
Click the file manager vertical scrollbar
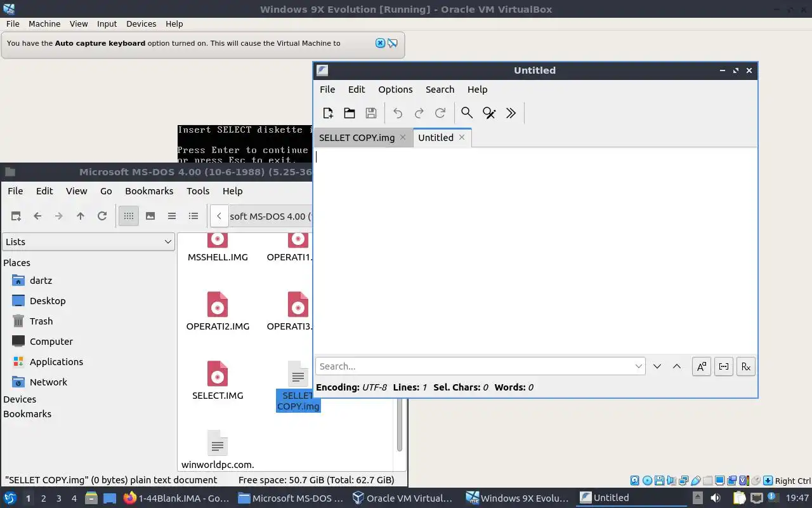point(400,425)
